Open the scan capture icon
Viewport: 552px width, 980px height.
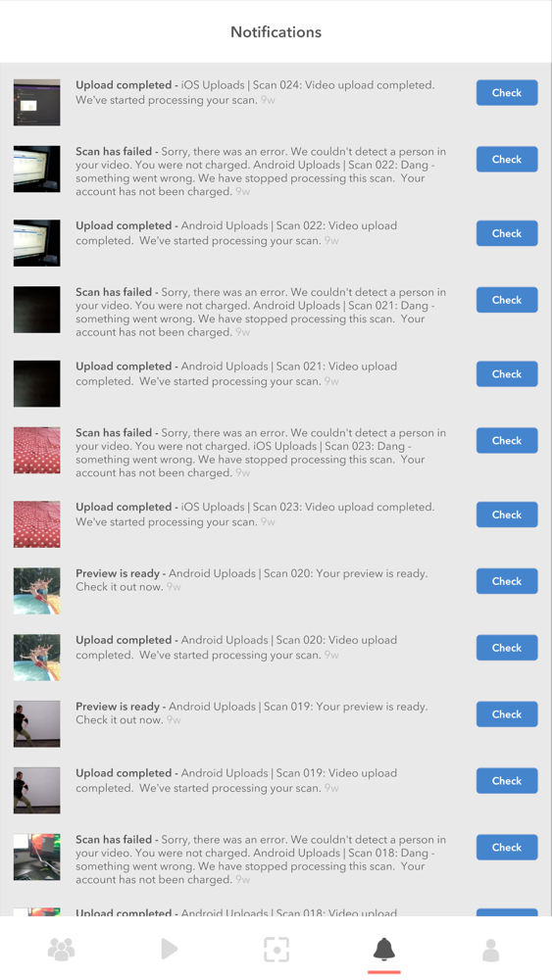pos(276,949)
